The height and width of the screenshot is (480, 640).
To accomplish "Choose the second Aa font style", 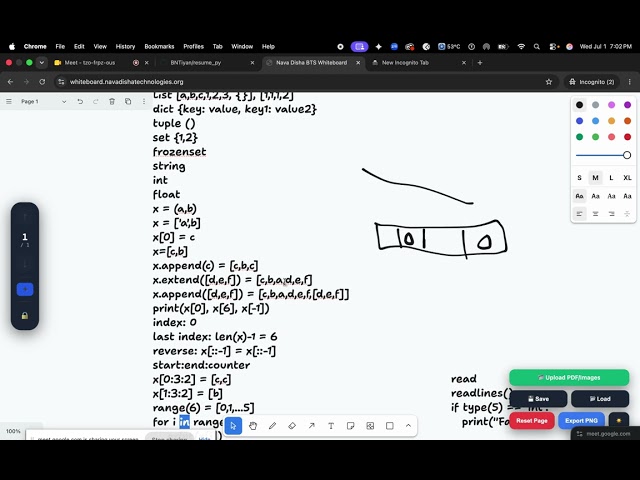I will [596, 196].
